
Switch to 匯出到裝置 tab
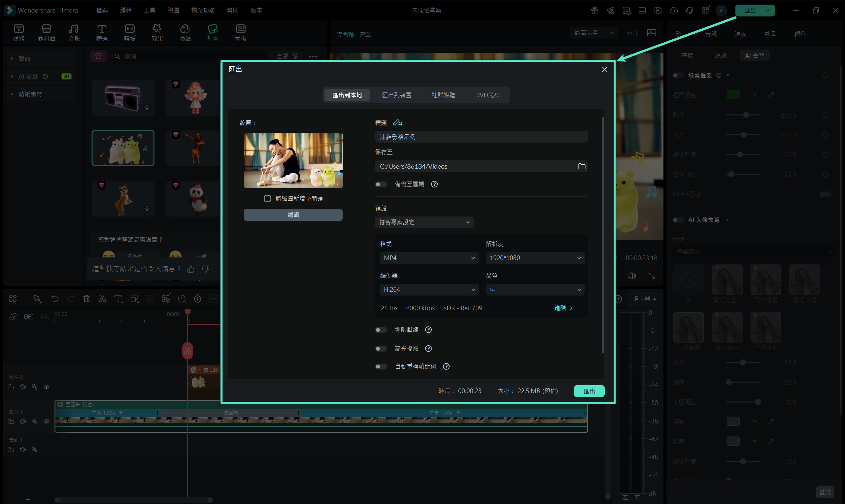(x=396, y=95)
